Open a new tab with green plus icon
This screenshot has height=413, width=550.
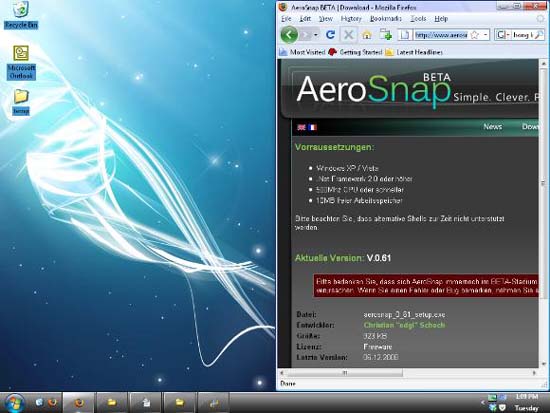(386, 35)
